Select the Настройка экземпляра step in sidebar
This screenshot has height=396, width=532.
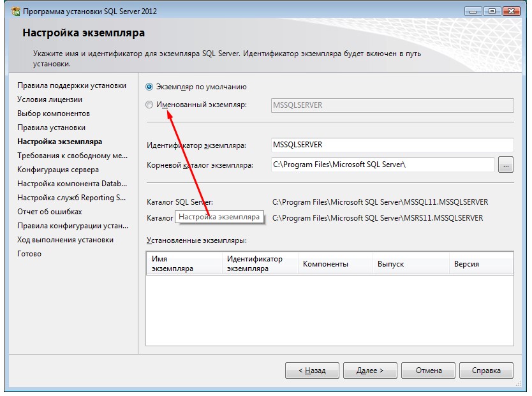coord(60,142)
